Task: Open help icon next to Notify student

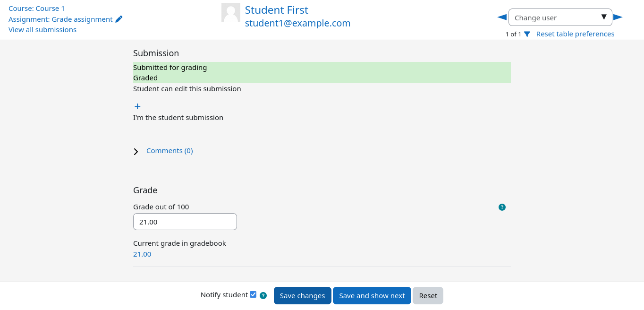Action: [263, 296]
